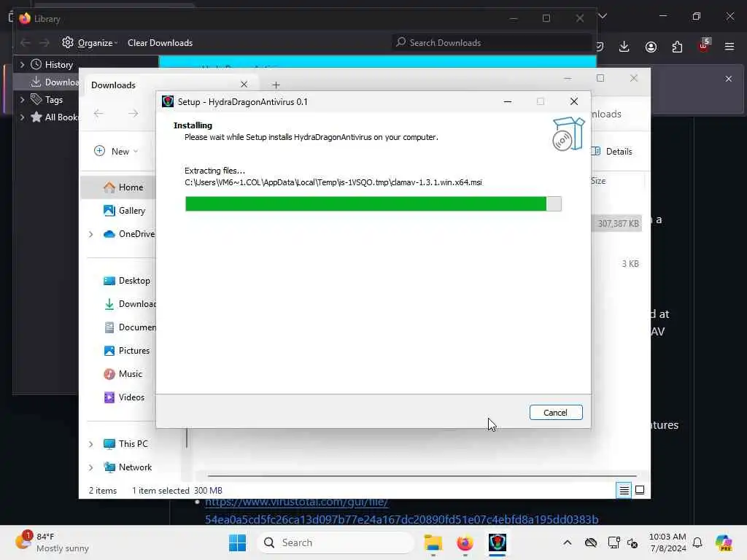Viewport: 747px width, 560px height.
Task: Open the VirusTotal link on the page
Action: point(401,510)
